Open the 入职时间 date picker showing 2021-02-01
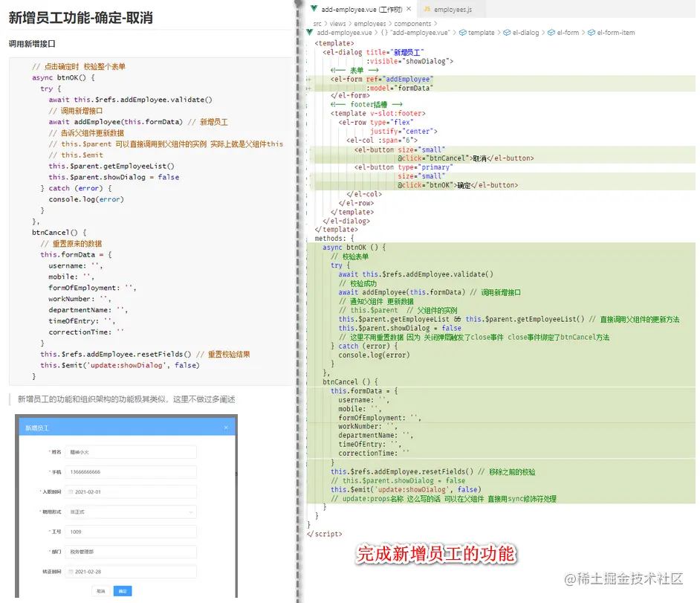Viewport: 700px width, 603px height. coord(130,491)
